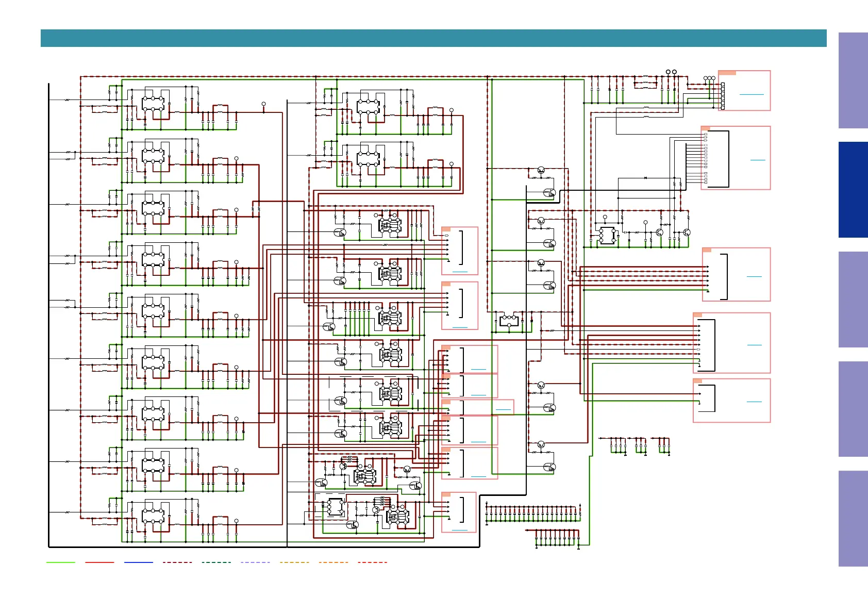Select the bottommost purple tab in right sidebar
This screenshot has width=868, height=614.
coord(853,518)
